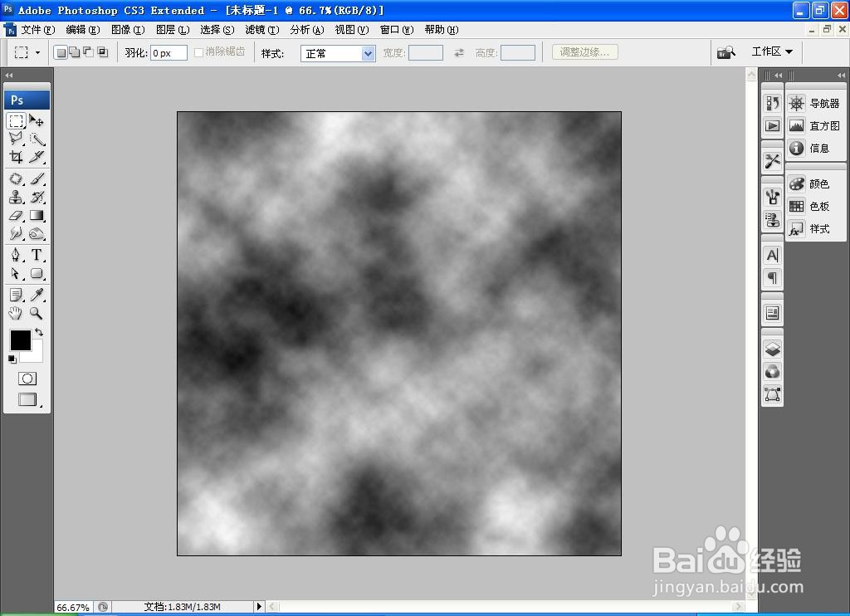Select the History Brush tool

point(37,198)
